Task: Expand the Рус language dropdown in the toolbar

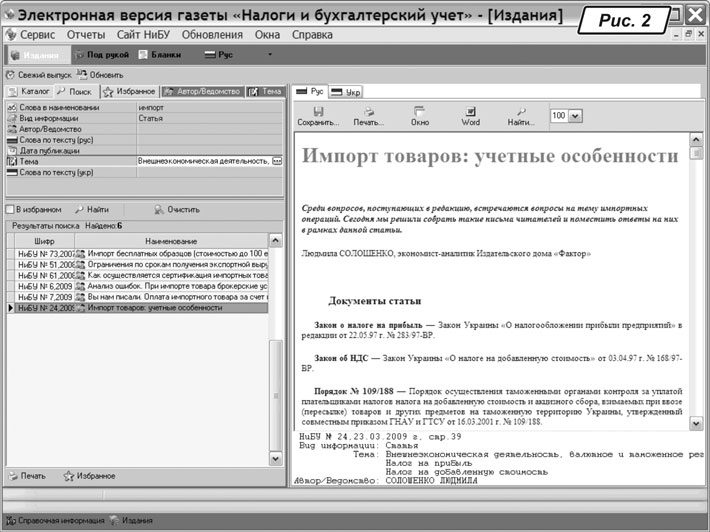Action: pos(268,54)
